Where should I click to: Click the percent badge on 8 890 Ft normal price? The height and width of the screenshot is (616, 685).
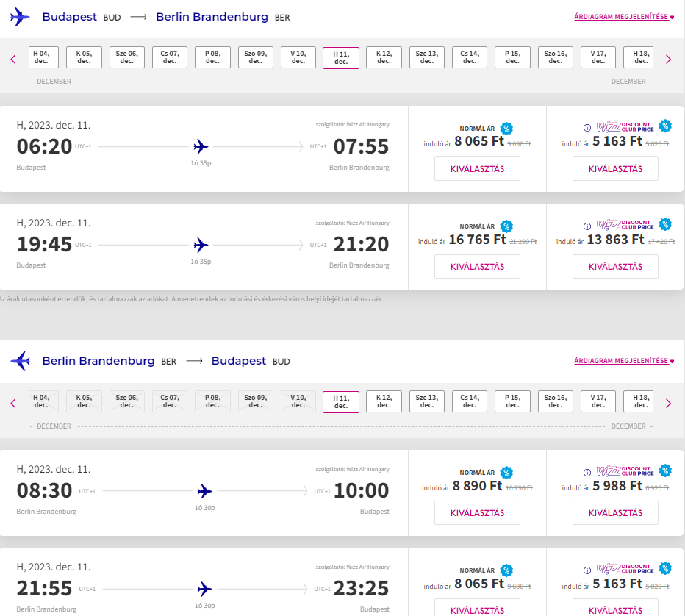(506, 473)
